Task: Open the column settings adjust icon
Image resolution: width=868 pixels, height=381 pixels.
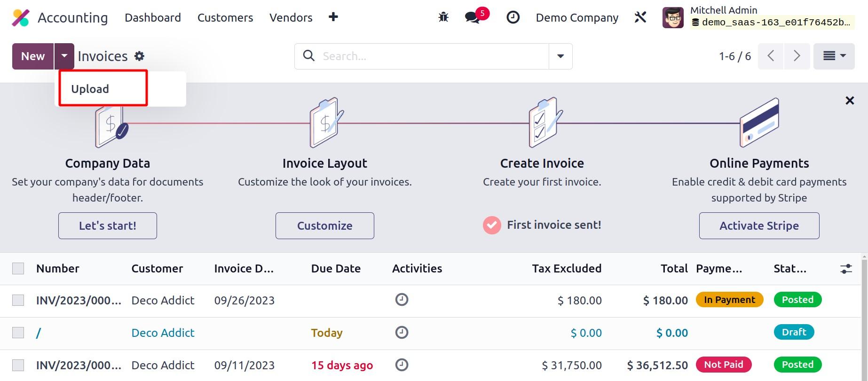Action: [846, 269]
